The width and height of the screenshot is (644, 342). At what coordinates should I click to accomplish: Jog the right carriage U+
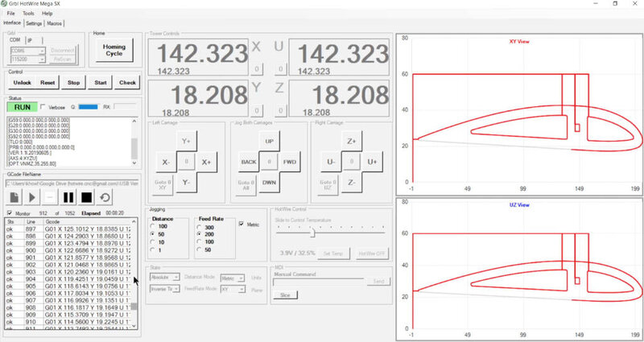pos(372,162)
